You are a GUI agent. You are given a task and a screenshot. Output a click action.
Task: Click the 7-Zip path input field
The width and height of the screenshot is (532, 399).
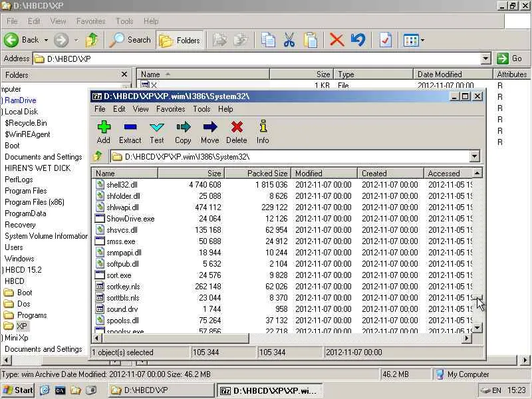pyautogui.click(x=290, y=156)
